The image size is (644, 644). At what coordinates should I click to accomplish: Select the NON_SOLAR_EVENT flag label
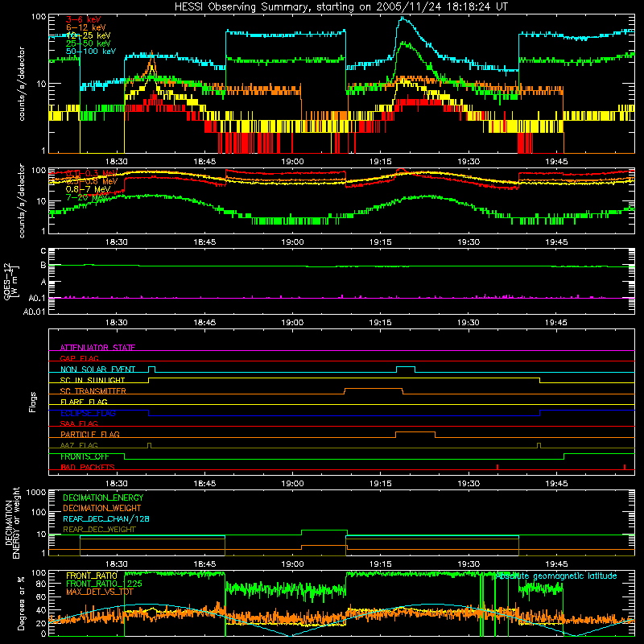pyautogui.click(x=97, y=369)
